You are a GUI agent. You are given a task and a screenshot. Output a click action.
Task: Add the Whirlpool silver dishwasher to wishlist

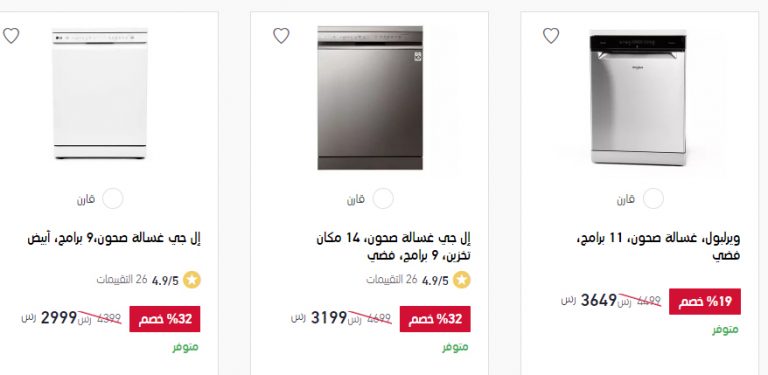[551, 36]
